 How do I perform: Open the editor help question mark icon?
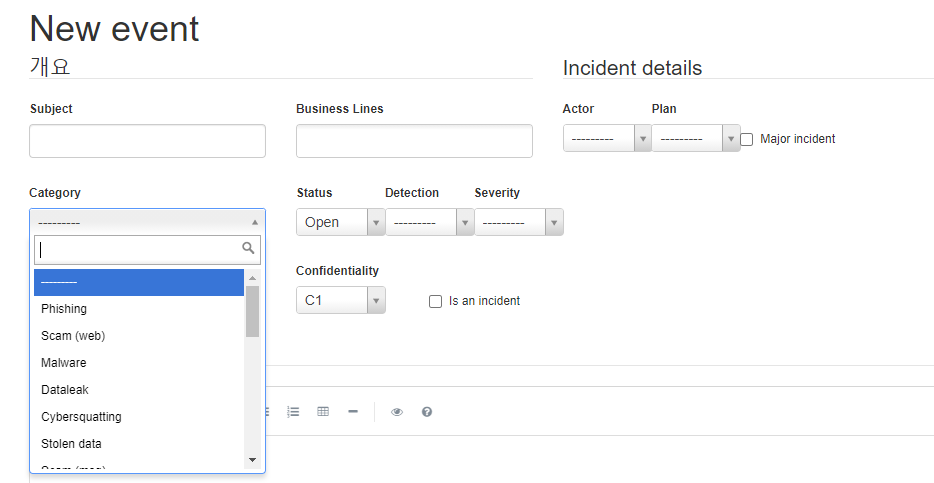(x=426, y=412)
